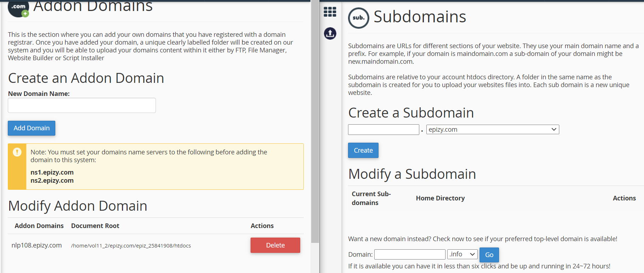Delete the nlp108.epizy.com addon domain
Image resolution: width=644 pixels, height=273 pixels.
[x=275, y=245]
